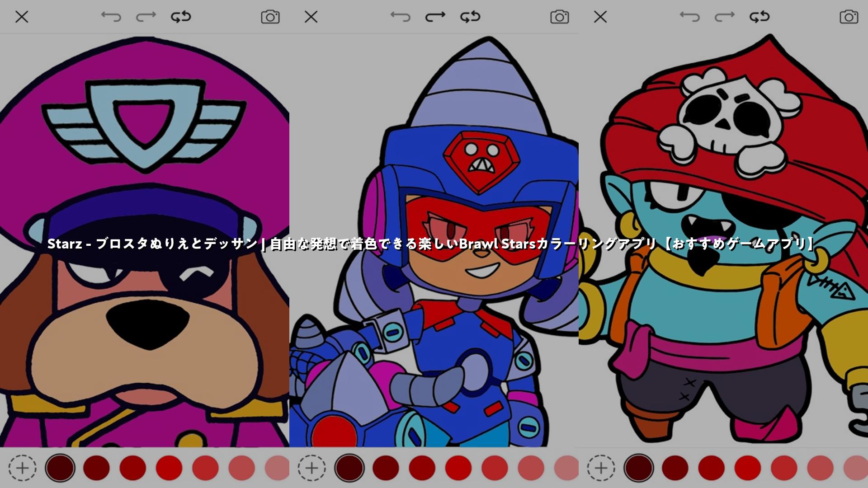Tap reset arrows icon in right panel

759,17
